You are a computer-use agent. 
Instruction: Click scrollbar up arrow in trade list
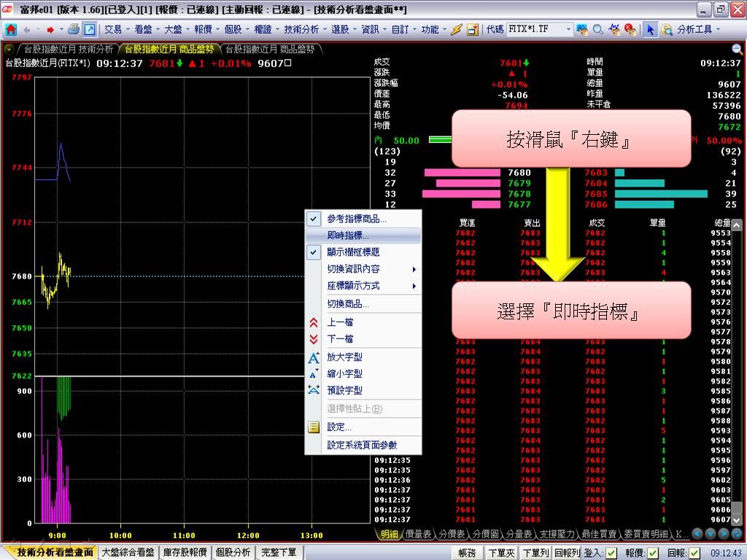pyautogui.click(x=737, y=225)
